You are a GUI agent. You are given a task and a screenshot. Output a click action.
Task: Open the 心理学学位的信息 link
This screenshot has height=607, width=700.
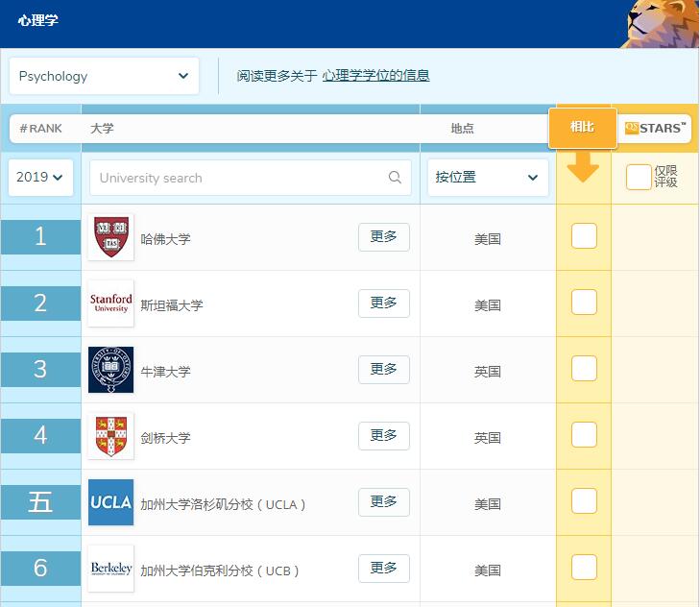coord(375,76)
